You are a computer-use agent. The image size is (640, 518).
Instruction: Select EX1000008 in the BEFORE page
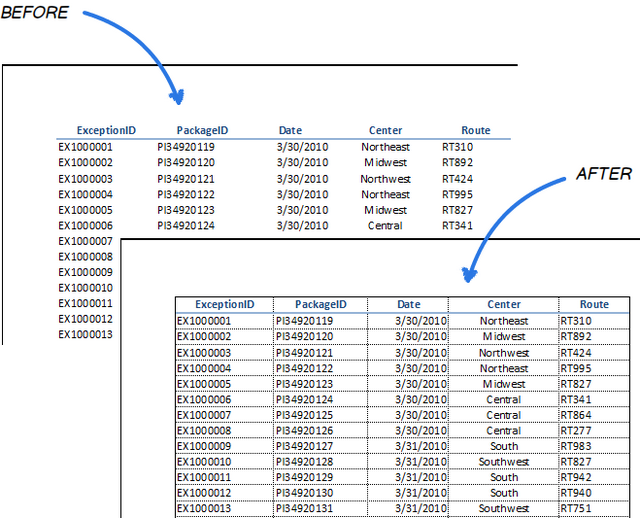coord(85,257)
